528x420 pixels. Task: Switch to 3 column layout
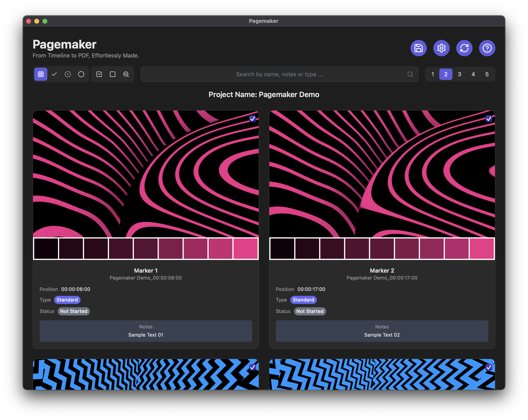click(459, 74)
